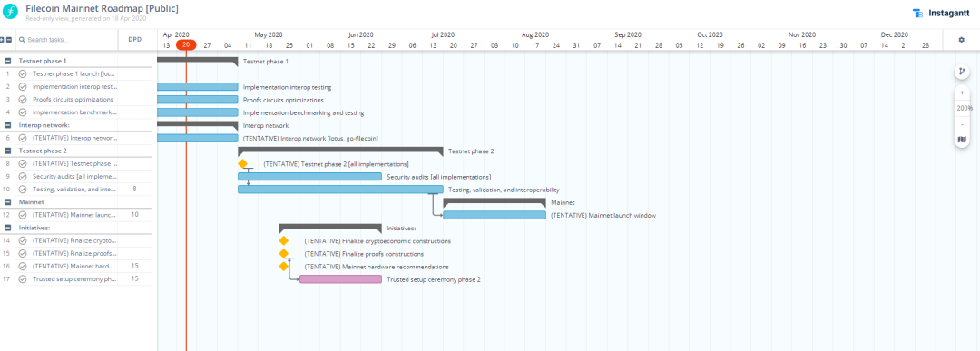Toggle completion of Proofs circuits optimizations
This screenshot has width=980, height=351.
23,99
